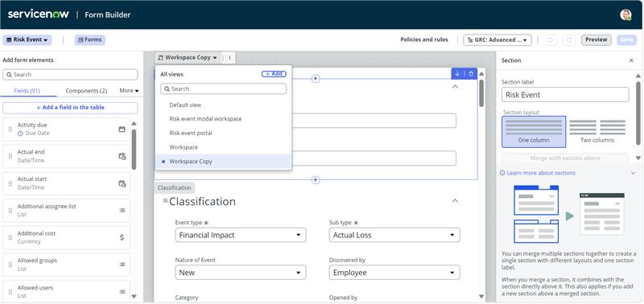Click Merge with section above button
The height and width of the screenshot is (304, 644).
[x=565, y=158]
